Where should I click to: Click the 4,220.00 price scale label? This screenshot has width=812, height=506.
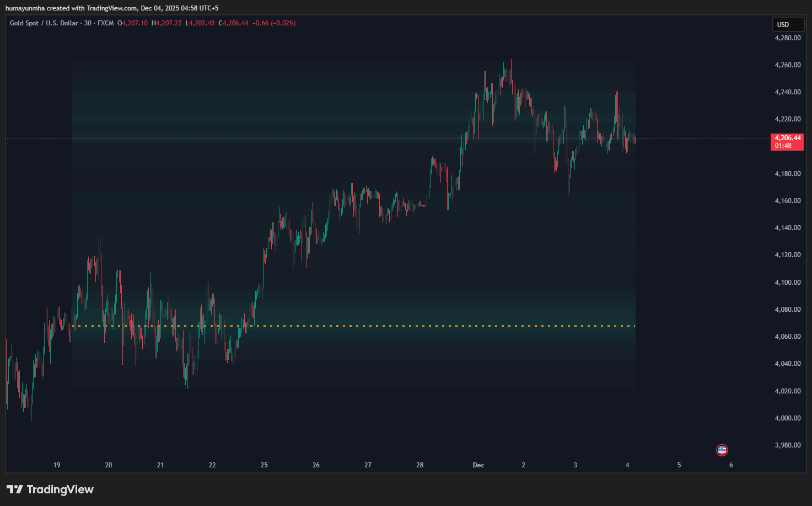pyautogui.click(x=788, y=119)
